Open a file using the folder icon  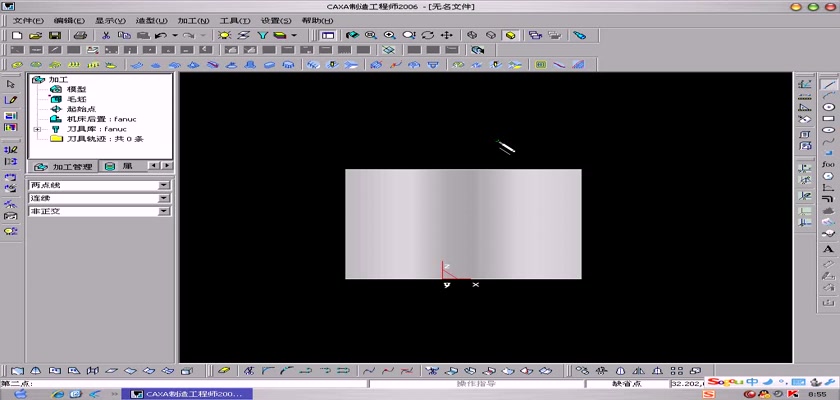(35, 35)
